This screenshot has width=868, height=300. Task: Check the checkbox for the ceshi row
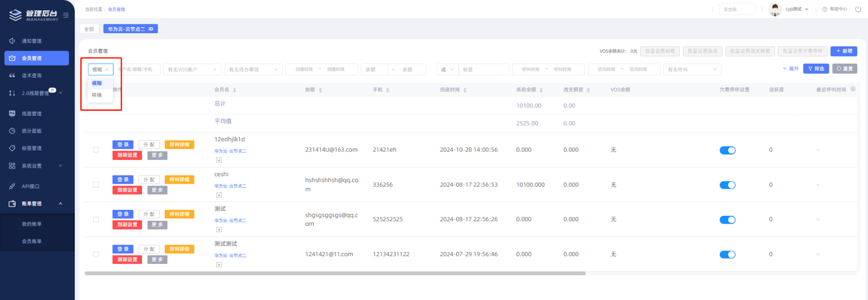tap(96, 185)
